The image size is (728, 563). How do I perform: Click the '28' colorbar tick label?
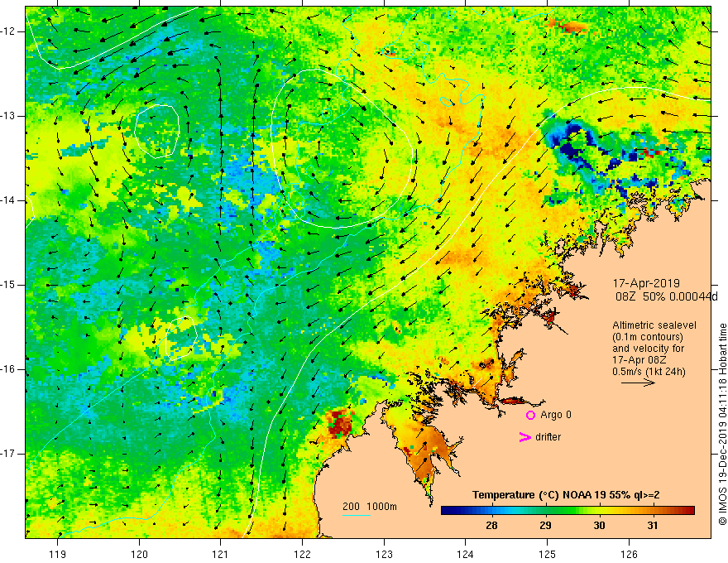pyautogui.click(x=491, y=526)
